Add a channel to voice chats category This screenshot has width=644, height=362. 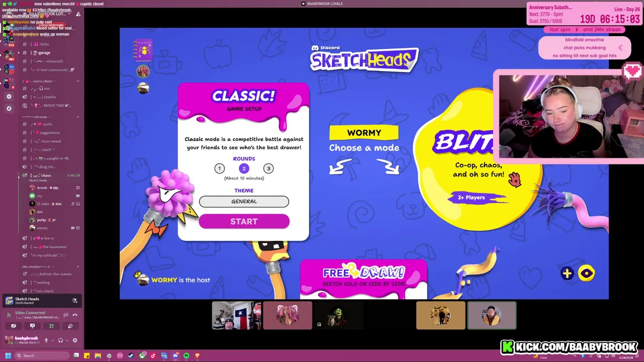pos(78,81)
